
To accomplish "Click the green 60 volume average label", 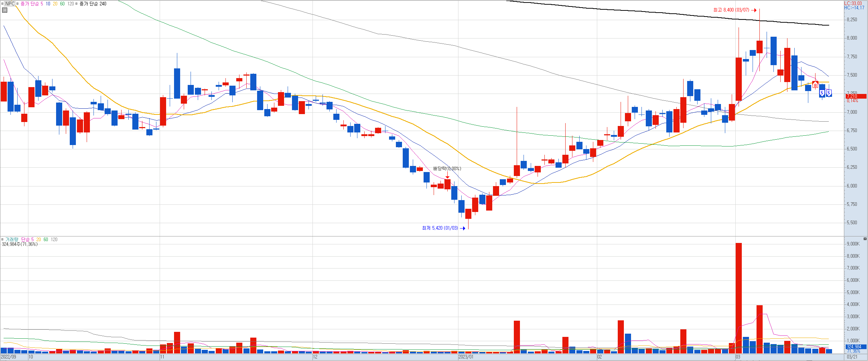I will (46, 239).
